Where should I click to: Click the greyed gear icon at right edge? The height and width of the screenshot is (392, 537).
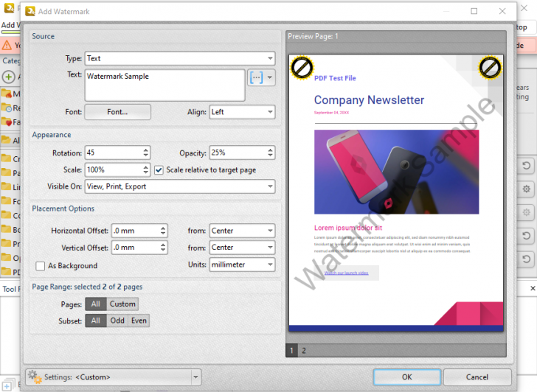527,212
